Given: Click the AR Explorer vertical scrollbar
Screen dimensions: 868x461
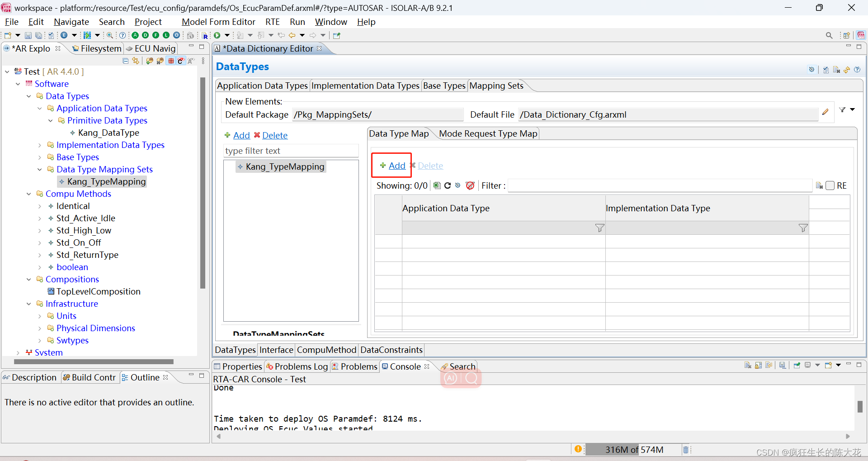Looking at the screenshot, I should (x=203, y=183).
